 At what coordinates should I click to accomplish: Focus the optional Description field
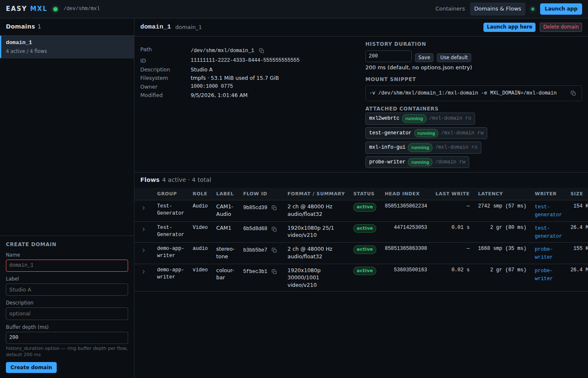point(67,314)
